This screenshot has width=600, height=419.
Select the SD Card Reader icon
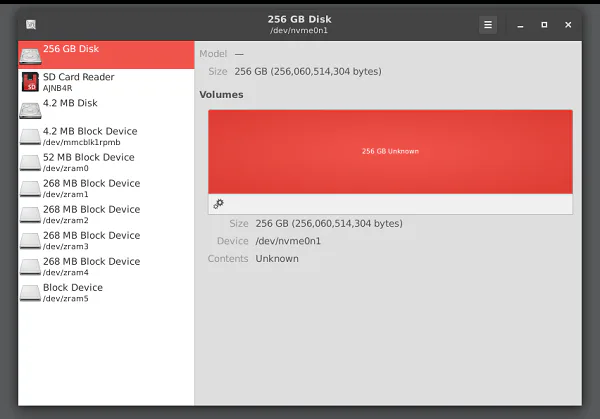[x=30, y=82]
